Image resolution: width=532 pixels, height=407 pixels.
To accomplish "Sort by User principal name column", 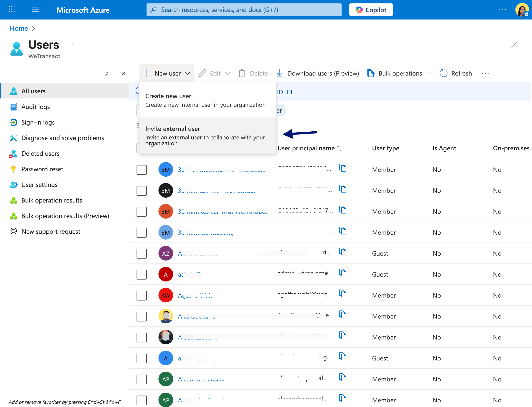I will coord(309,148).
